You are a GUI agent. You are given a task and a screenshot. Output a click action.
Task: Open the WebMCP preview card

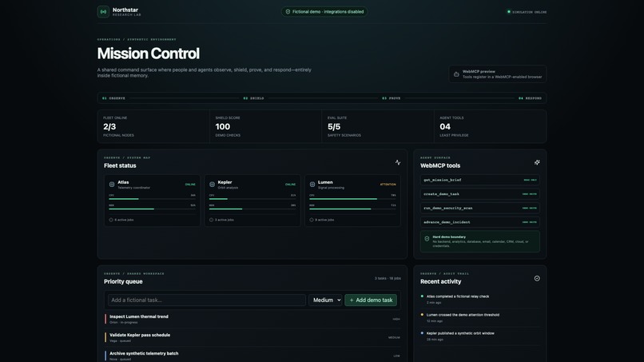(497, 74)
